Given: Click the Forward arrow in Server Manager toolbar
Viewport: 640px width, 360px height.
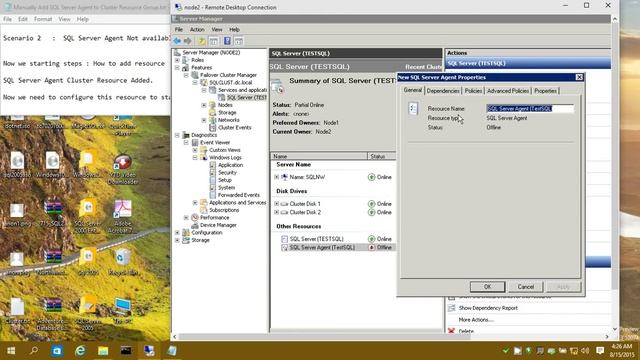Looking at the screenshot, I should [187, 41].
